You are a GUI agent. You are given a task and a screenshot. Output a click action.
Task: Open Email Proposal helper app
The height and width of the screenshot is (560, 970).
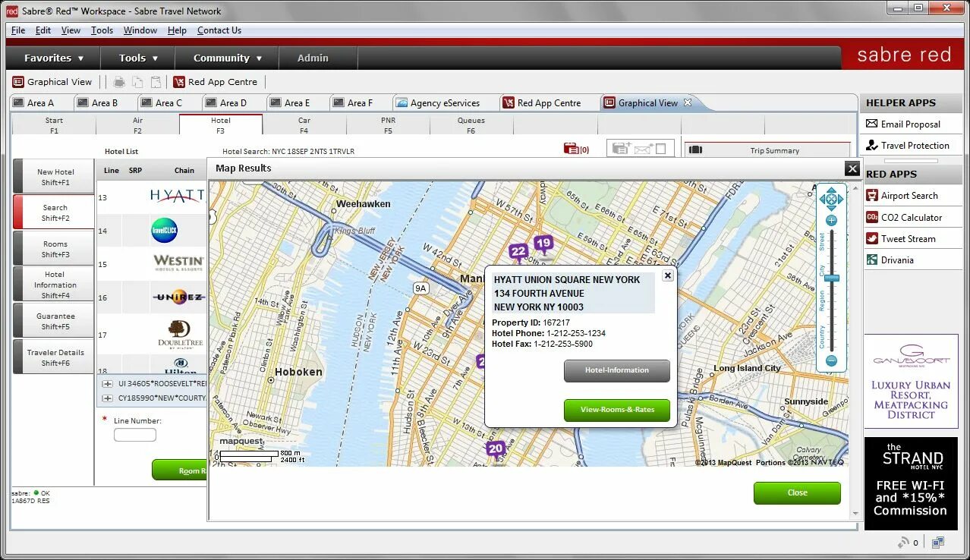pos(911,124)
